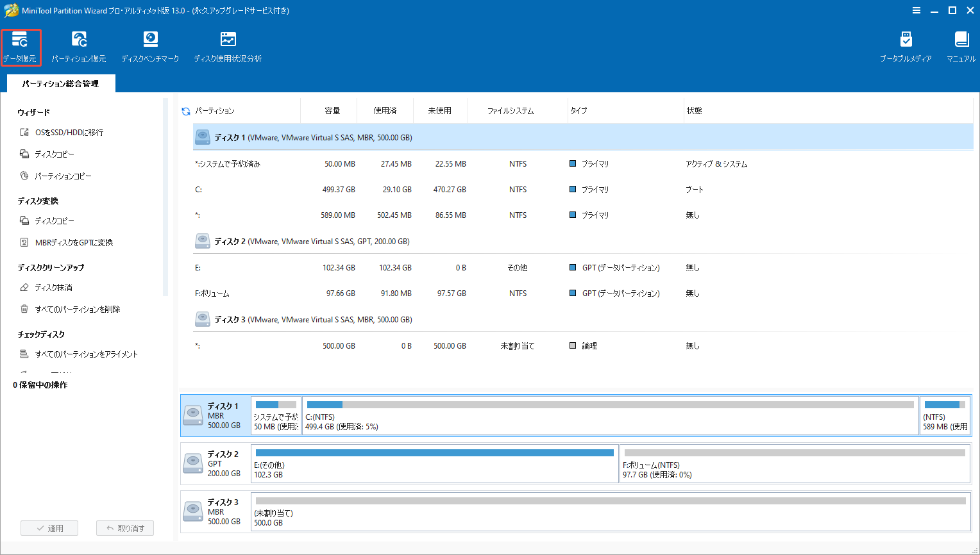Start ディスク使用状況分析 (Disk Space Analyzer)
The height and width of the screenshot is (555, 980).
227,46
